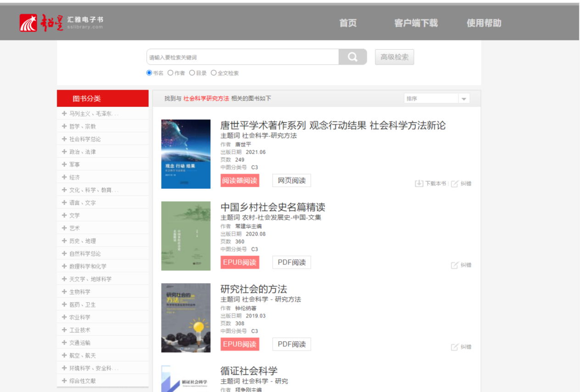Screen dimensions: 582x392
Task: Click PDF阅读 for 研究社会的方法
Action: 291,344
